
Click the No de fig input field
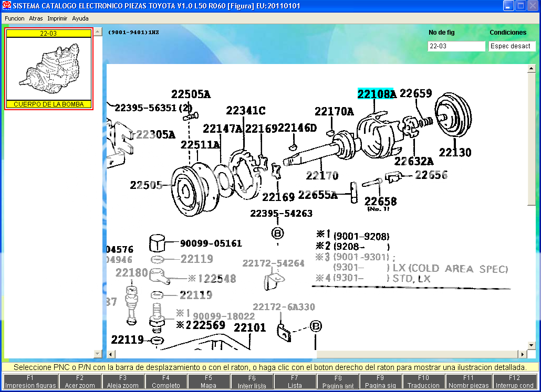coord(456,46)
